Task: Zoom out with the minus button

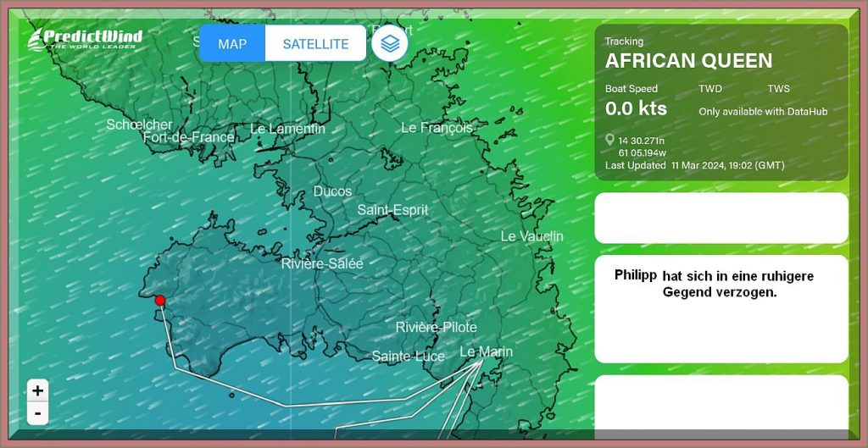Action: [37, 414]
